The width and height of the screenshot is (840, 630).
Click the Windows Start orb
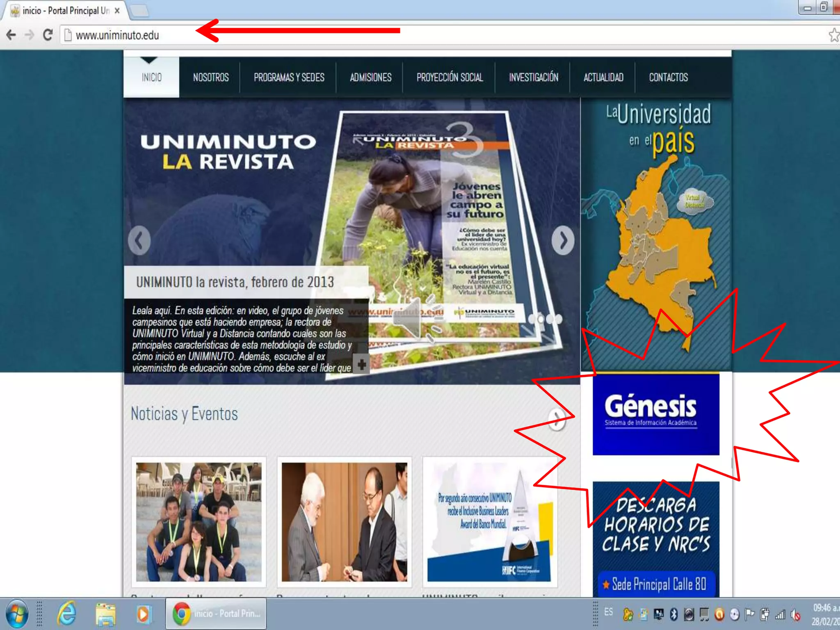tap(16, 614)
